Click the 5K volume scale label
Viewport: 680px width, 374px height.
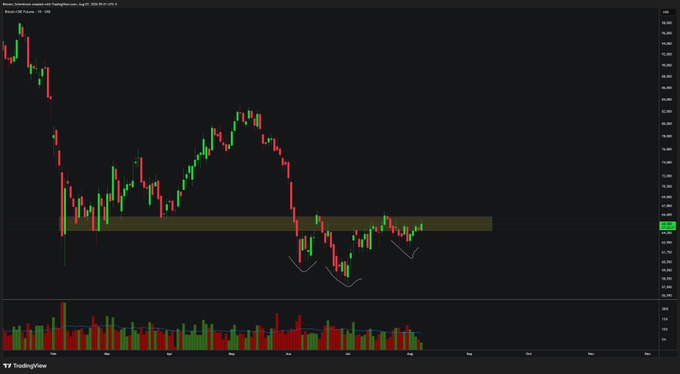(664, 339)
